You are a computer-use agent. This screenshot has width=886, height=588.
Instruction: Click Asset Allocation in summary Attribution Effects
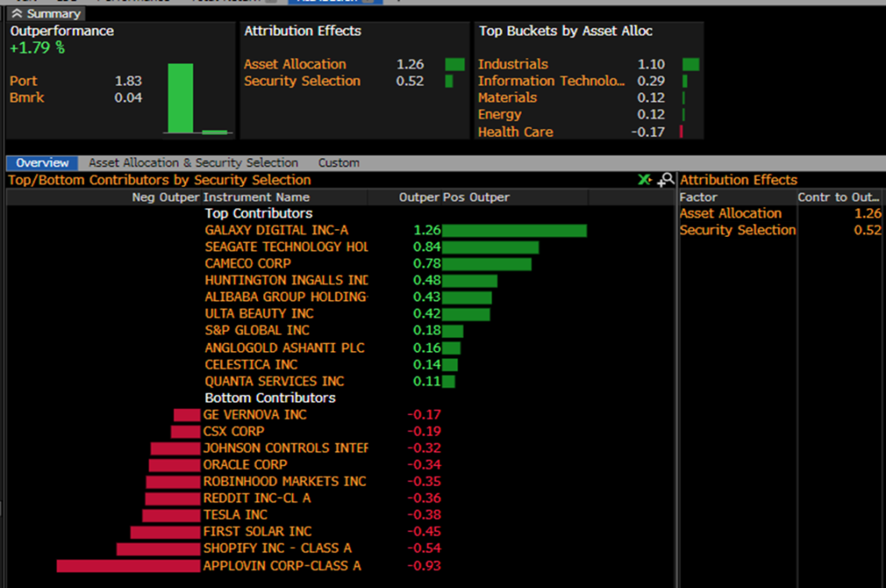click(x=294, y=64)
